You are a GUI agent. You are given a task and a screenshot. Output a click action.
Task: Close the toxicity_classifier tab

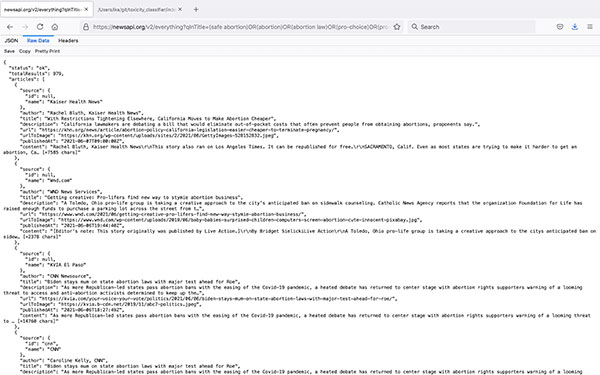[x=180, y=9]
